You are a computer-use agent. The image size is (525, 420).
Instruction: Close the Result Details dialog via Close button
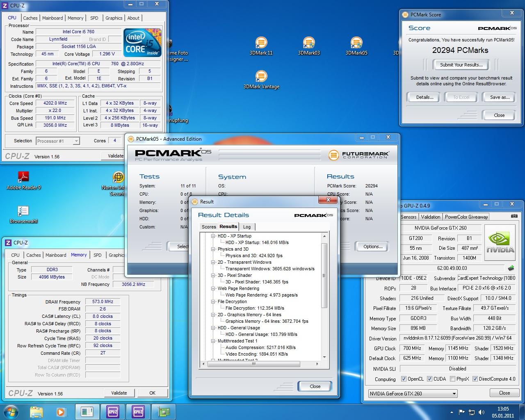[315, 386]
